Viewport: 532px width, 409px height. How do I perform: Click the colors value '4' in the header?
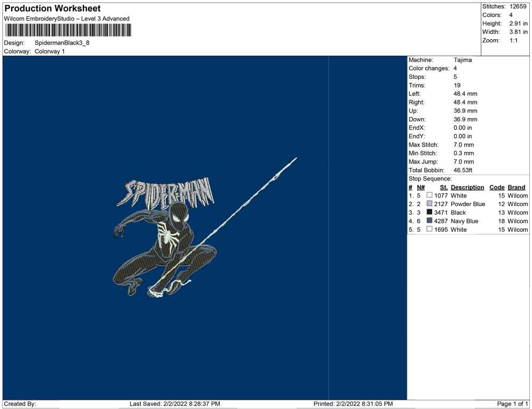coord(511,15)
